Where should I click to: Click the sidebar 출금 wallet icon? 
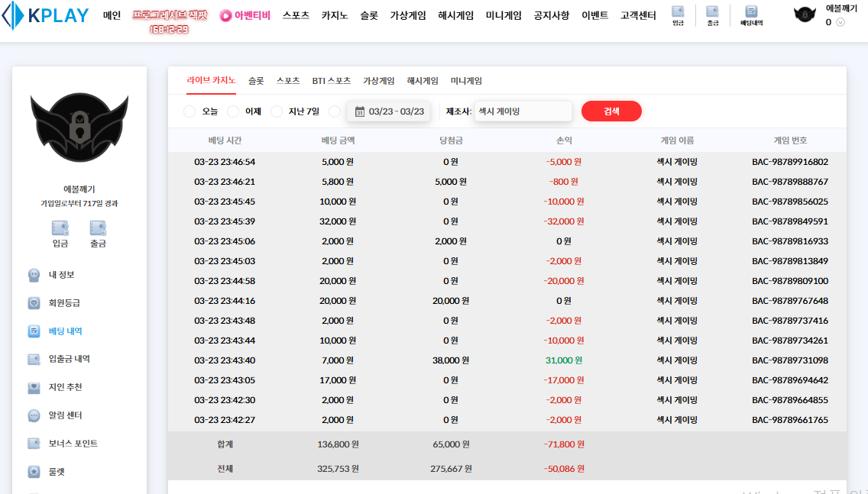(98, 229)
